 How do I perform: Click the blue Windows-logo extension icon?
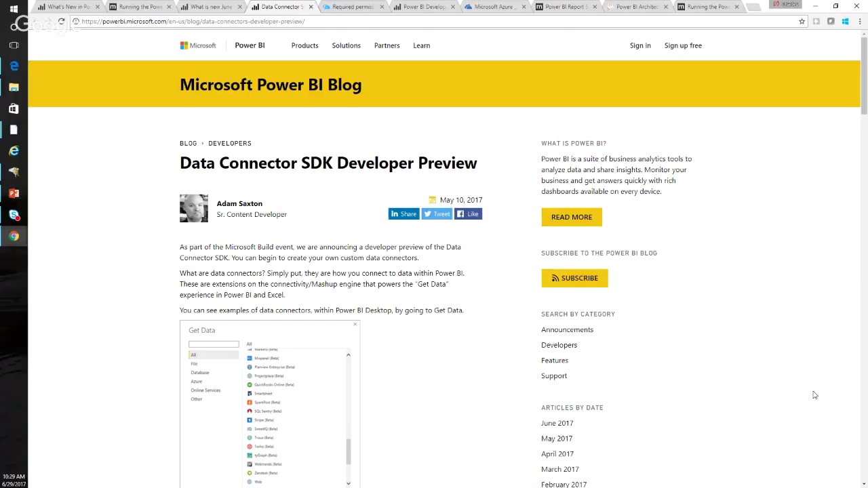click(x=845, y=22)
